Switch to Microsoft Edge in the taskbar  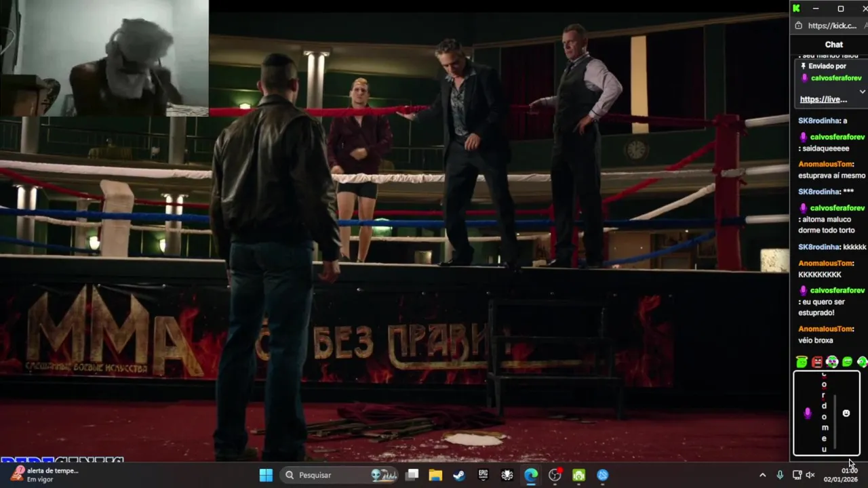tap(531, 475)
